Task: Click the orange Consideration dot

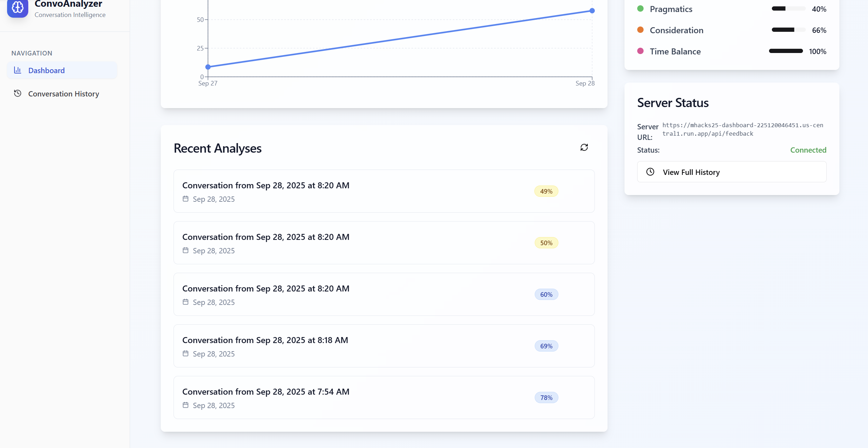Action: (x=640, y=30)
